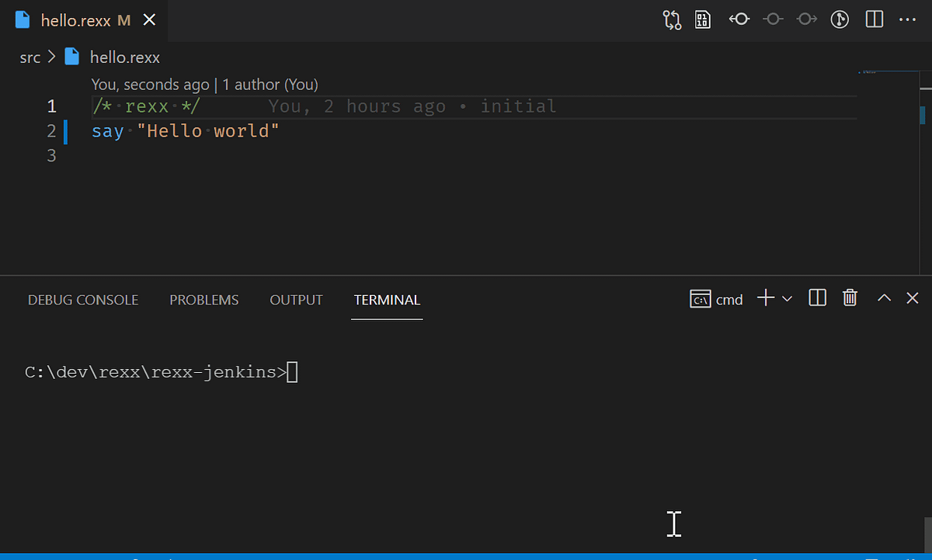Select the cmd terminal in the list

coord(716,298)
